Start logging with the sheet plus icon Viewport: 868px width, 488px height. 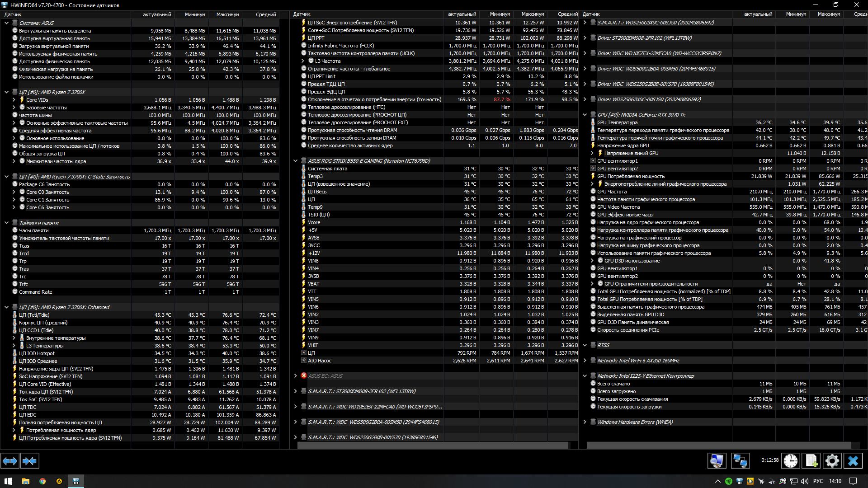[x=811, y=461]
